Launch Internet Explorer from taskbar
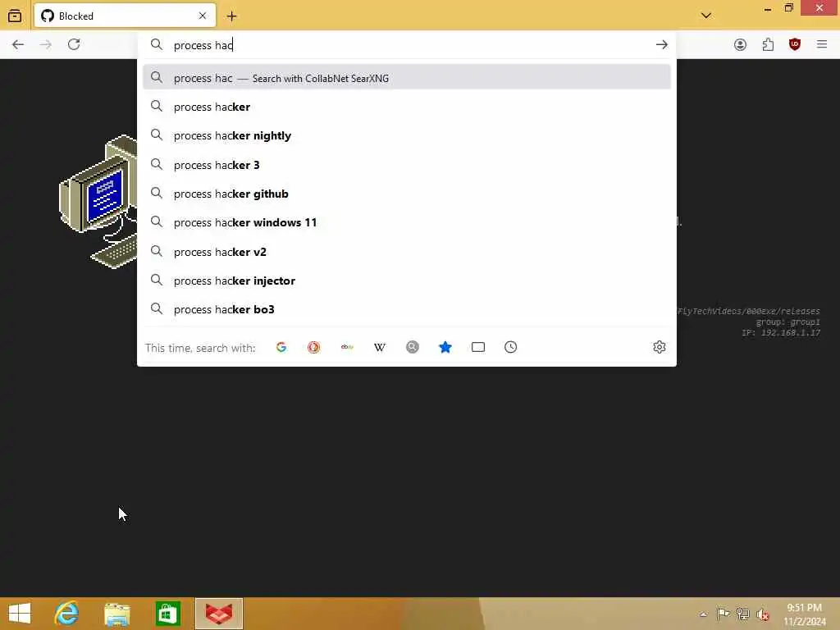The height and width of the screenshot is (630, 840). [x=67, y=614]
